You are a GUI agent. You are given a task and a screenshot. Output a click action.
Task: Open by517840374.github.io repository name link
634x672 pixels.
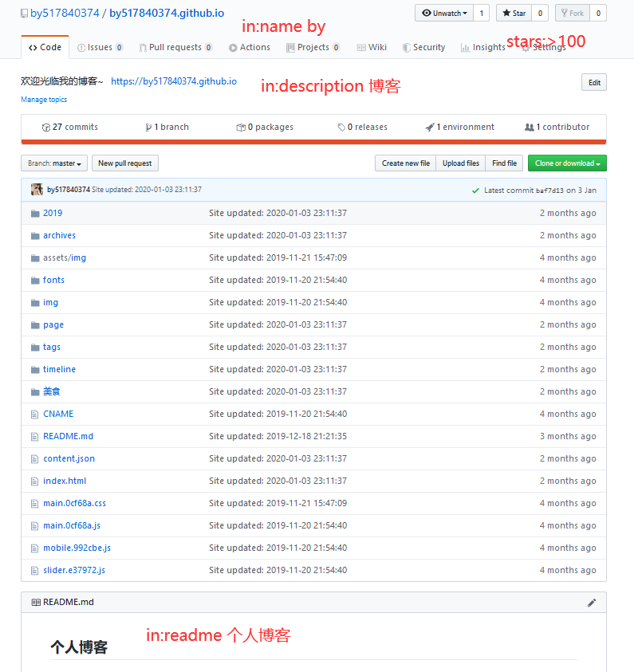click(167, 14)
